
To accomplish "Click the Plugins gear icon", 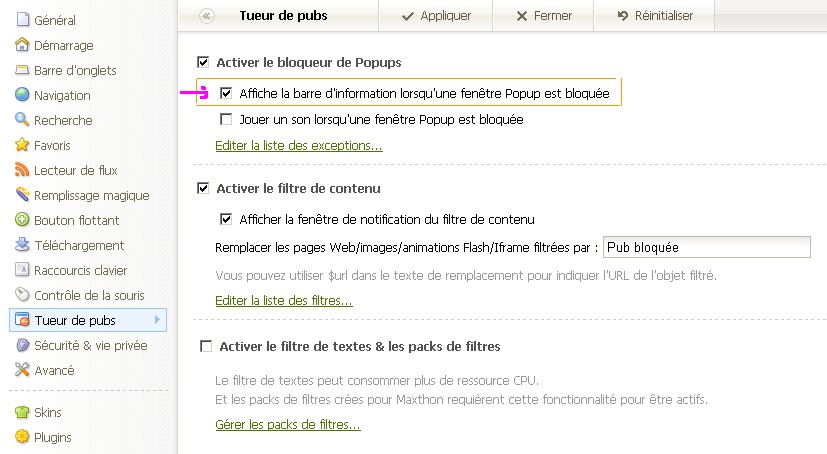I will click(22, 437).
